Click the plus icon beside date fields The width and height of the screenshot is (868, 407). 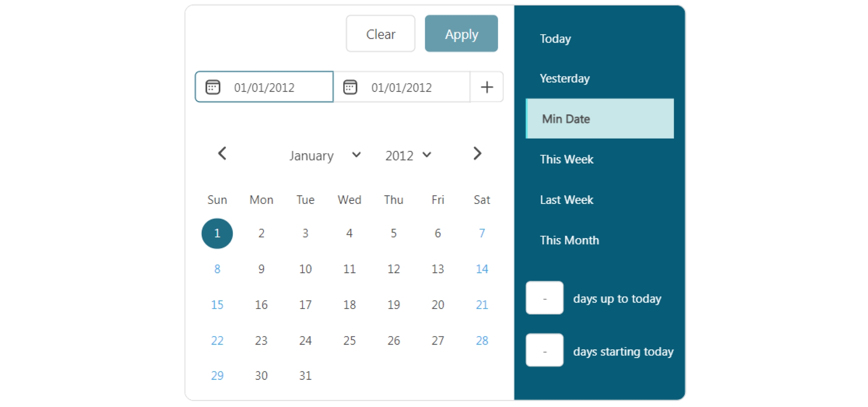click(487, 87)
